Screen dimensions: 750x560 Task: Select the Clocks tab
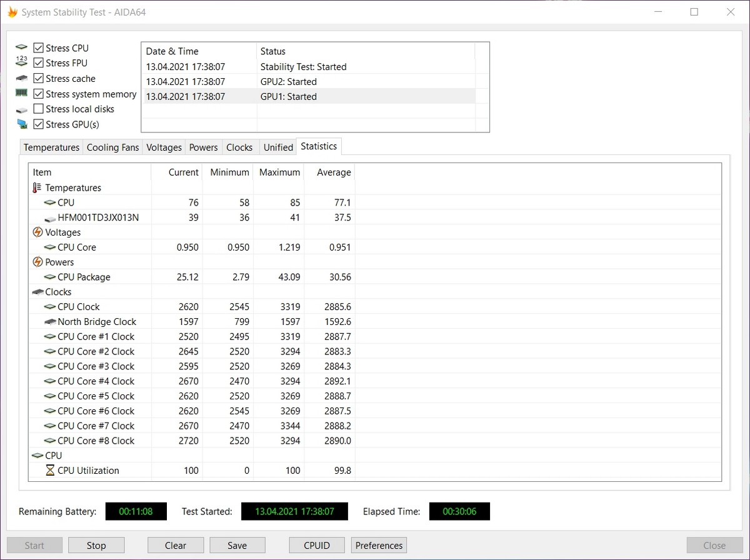coord(239,147)
